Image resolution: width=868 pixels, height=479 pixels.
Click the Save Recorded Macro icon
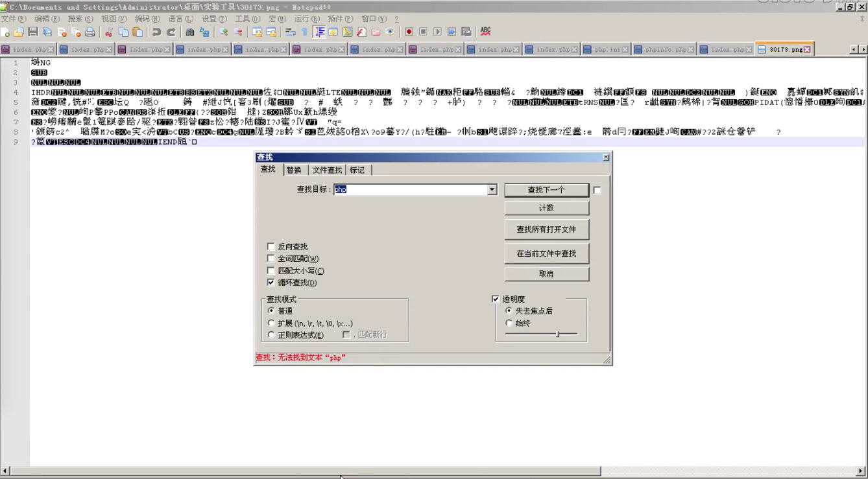click(466, 32)
